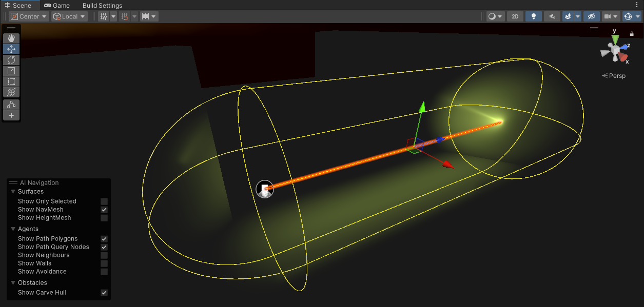Viewport: 644px width, 307px height.
Task: Collapse the Obstacles section
Action: [x=12, y=282]
